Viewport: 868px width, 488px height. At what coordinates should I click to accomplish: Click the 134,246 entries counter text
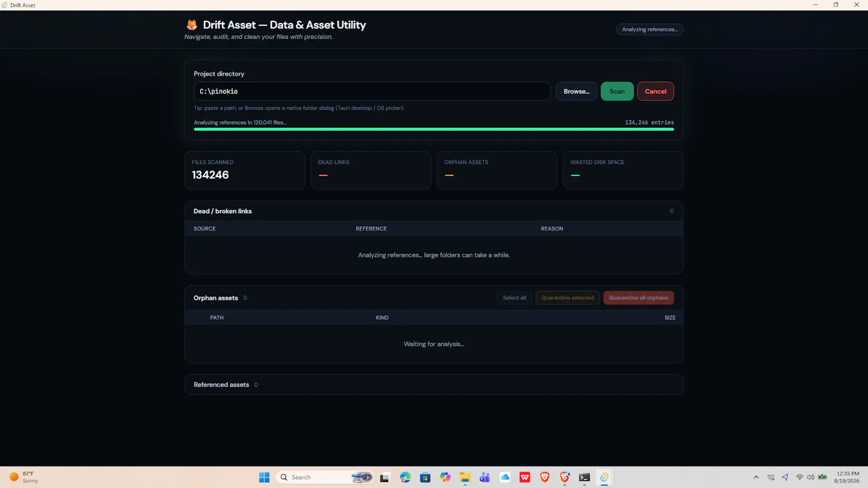649,123
